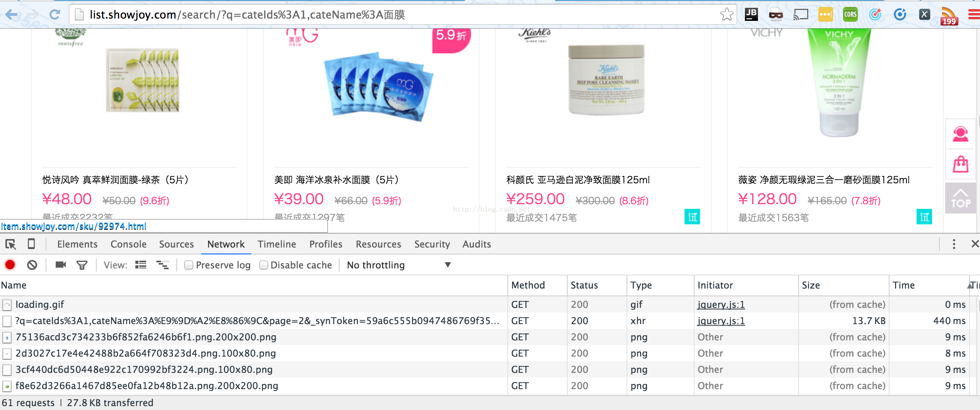The height and width of the screenshot is (410, 980).
Task: Open the Console tab
Action: pos(128,244)
